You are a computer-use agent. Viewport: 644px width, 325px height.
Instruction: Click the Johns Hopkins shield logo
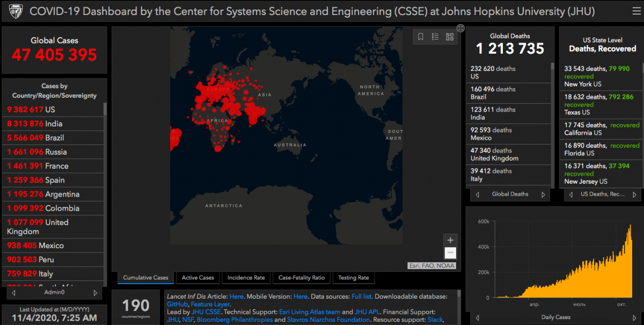tap(16, 11)
